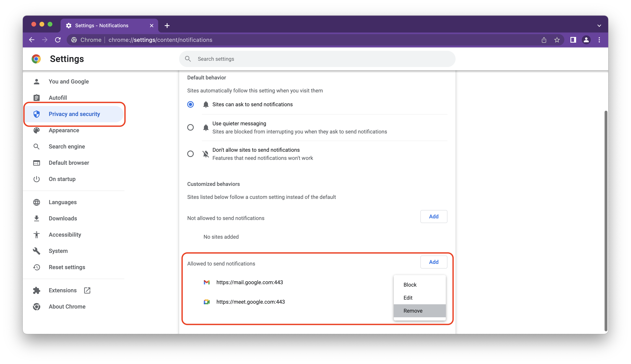Image resolution: width=631 pixels, height=364 pixels.
Task: Close the Settings - Notifications tab
Action: pos(152,26)
